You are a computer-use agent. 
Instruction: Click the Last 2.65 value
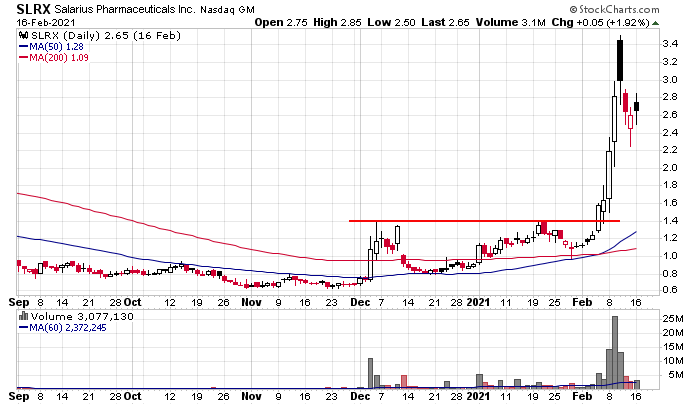point(446,22)
